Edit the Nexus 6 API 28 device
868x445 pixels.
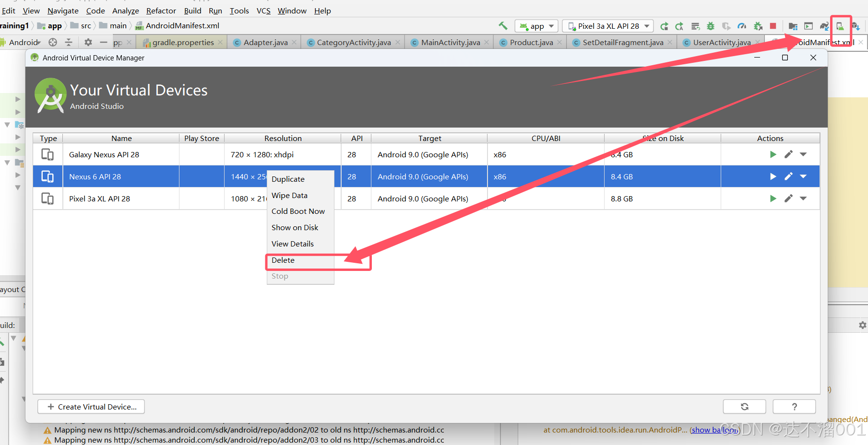[788, 176]
